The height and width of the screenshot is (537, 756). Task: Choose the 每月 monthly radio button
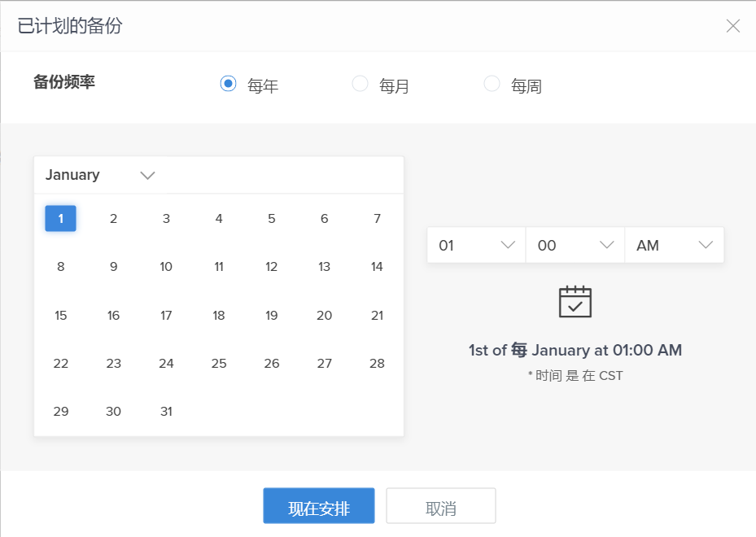360,84
